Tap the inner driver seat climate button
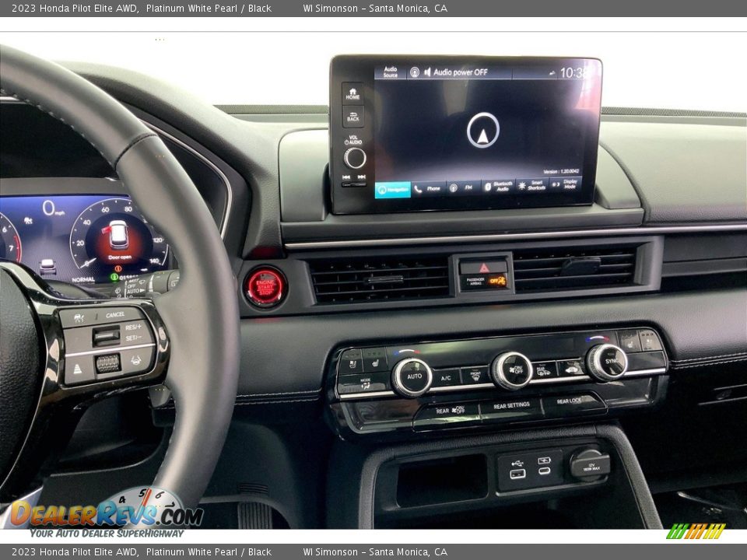The image size is (747, 560). (374, 359)
